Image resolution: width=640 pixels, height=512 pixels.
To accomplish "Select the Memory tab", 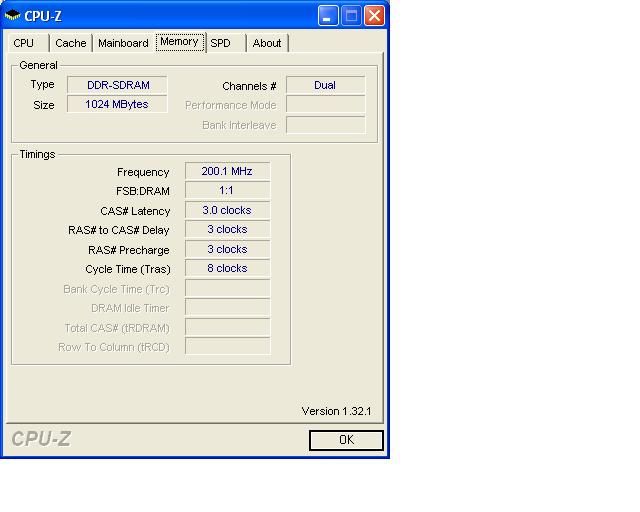I will (180, 42).
